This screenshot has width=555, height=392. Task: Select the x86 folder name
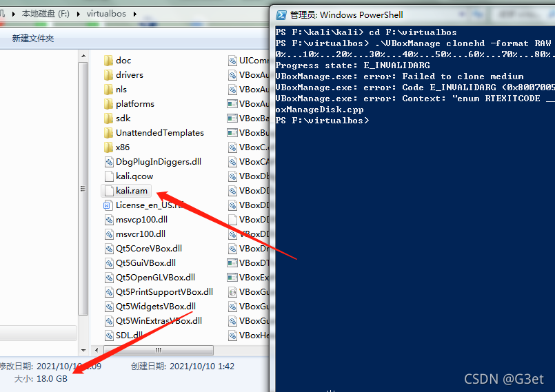tap(123, 147)
